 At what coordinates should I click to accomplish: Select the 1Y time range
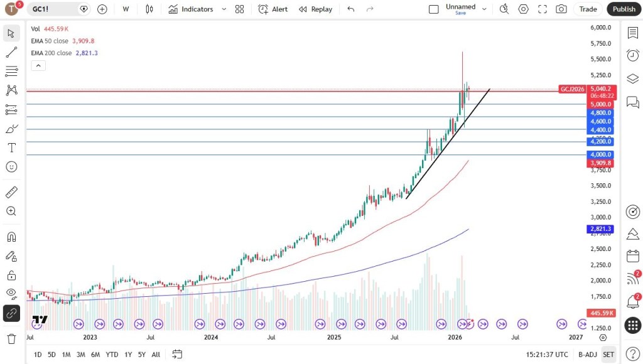[128, 355]
